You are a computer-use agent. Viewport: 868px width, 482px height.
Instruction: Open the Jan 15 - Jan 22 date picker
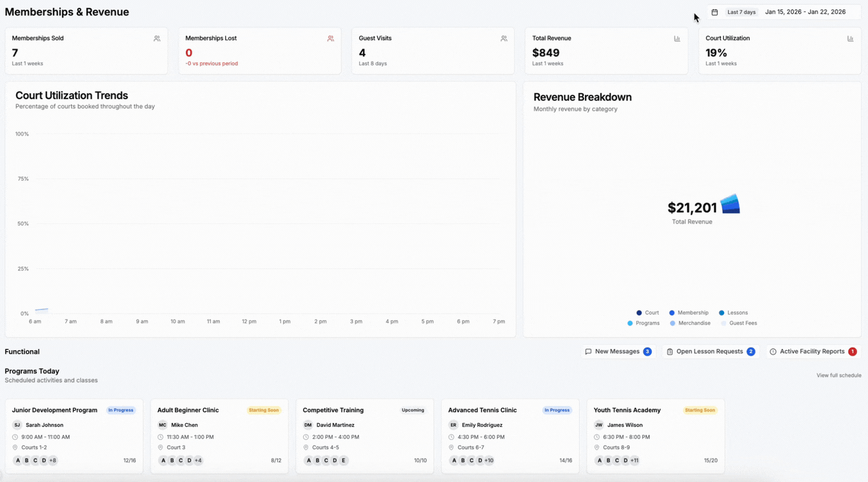tap(805, 12)
